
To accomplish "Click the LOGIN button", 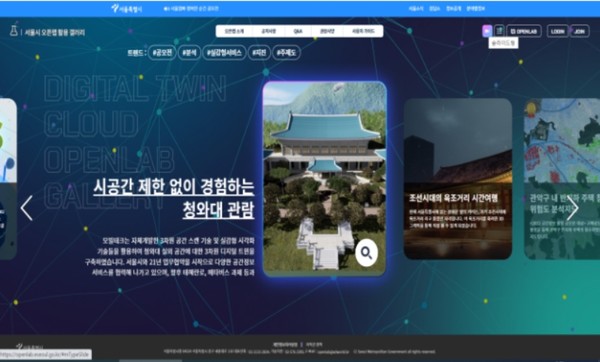I will coord(558,31).
